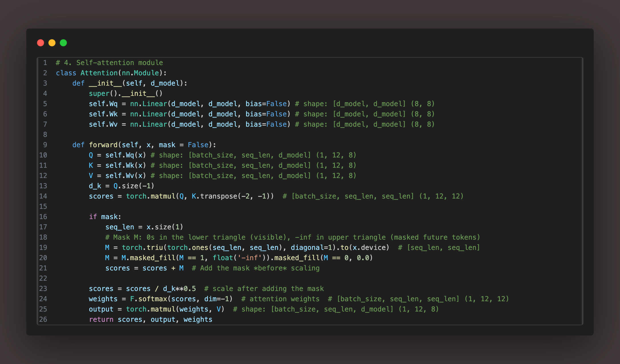
Task: Click the forward method name
Action: pyautogui.click(x=103, y=145)
